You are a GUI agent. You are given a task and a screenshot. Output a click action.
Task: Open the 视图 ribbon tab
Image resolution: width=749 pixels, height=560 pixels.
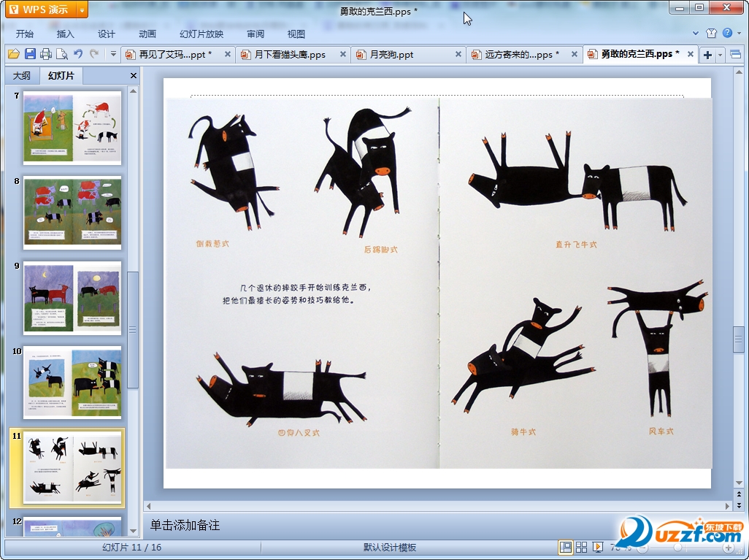point(296,34)
